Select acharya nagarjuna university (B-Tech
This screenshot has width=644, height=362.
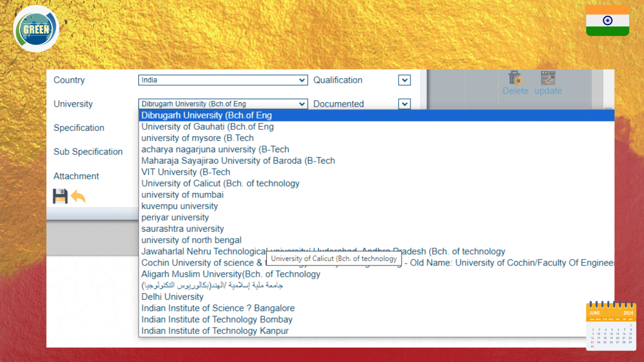point(377,149)
